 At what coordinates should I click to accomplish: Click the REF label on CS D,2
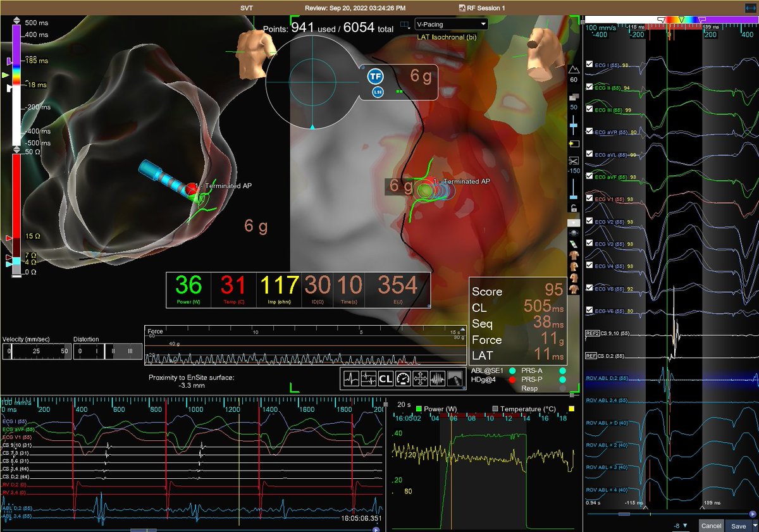coord(591,356)
